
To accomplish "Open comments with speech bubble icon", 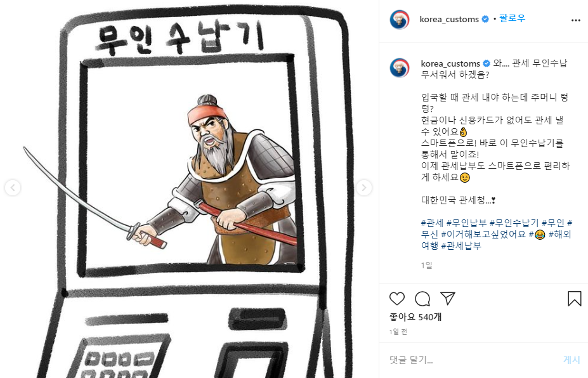I will click(422, 299).
